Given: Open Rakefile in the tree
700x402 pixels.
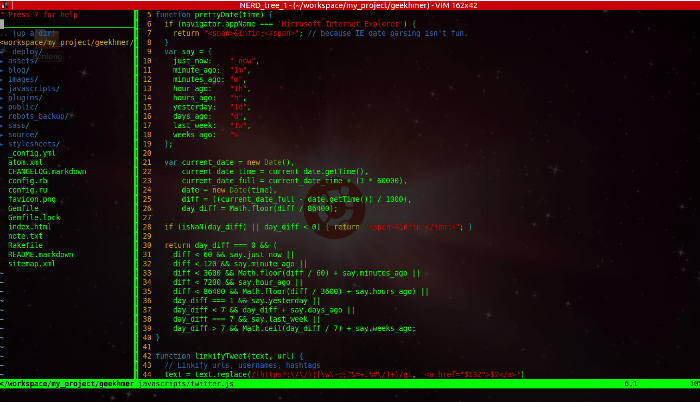Looking at the screenshot, I should pyautogui.click(x=25, y=245).
